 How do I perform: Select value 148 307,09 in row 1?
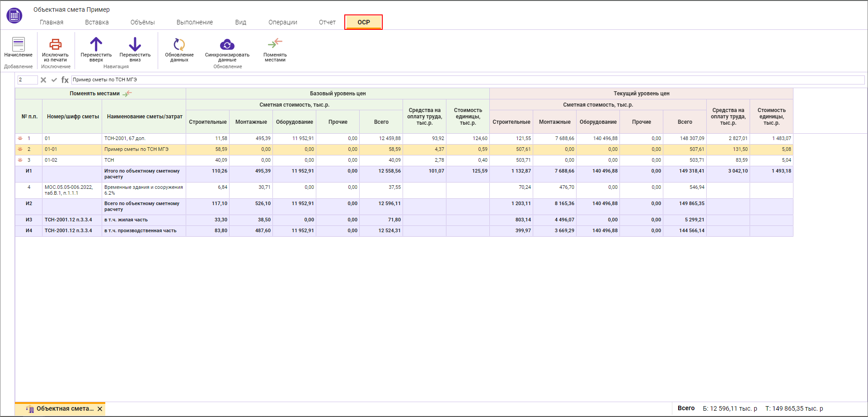685,139
